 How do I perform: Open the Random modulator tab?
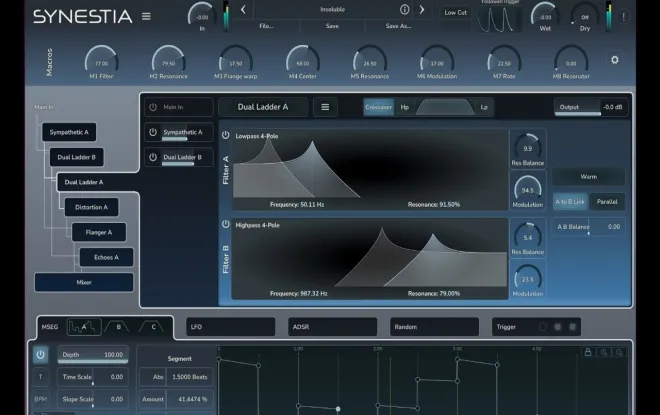point(434,327)
